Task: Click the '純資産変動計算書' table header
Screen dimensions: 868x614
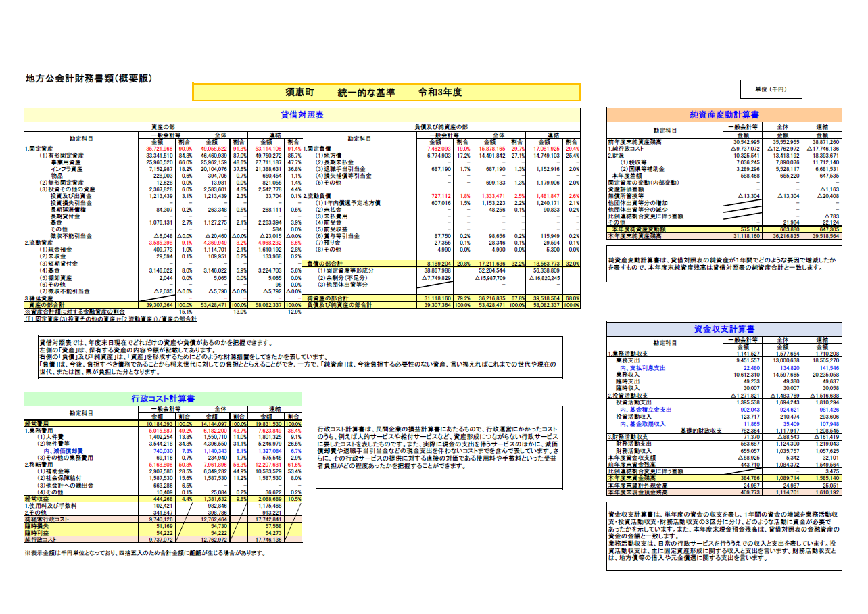Action: click(x=725, y=114)
